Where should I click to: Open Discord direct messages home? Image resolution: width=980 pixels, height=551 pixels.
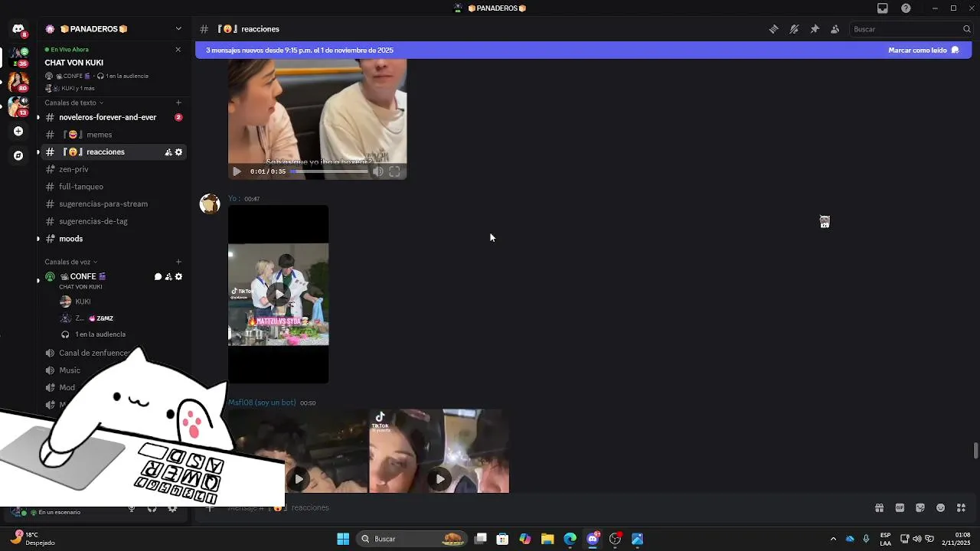[x=18, y=29]
